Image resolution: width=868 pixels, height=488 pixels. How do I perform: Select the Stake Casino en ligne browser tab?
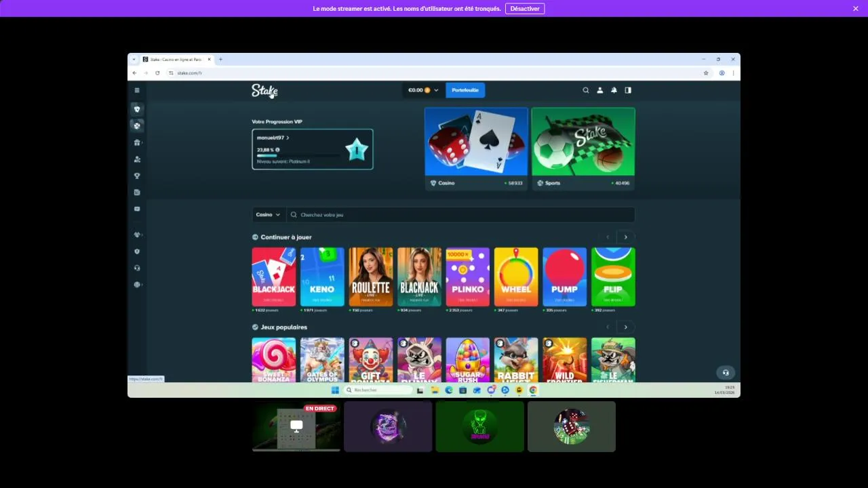coord(176,59)
